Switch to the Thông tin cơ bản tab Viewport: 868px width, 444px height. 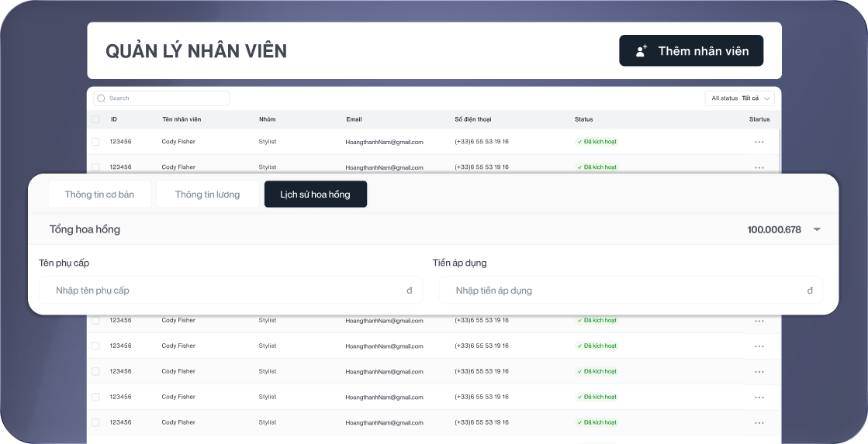coord(99,194)
